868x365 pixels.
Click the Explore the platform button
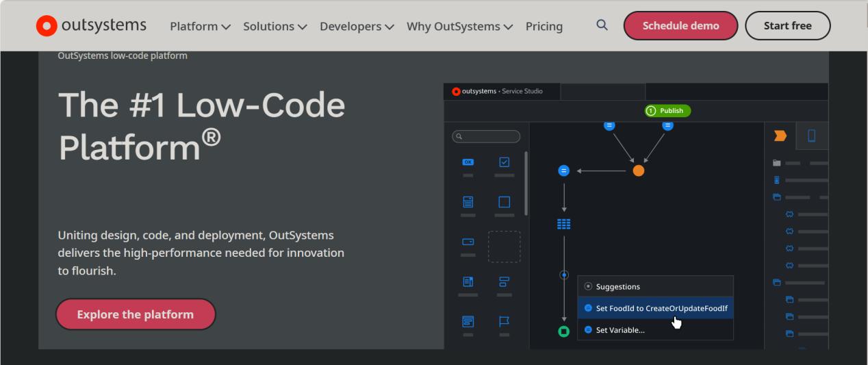136,314
